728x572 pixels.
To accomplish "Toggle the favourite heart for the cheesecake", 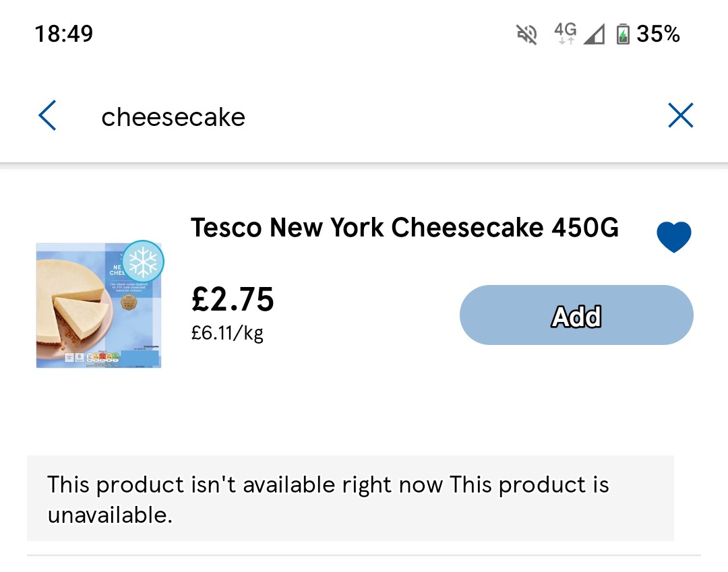I will pyautogui.click(x=673, y=237).
